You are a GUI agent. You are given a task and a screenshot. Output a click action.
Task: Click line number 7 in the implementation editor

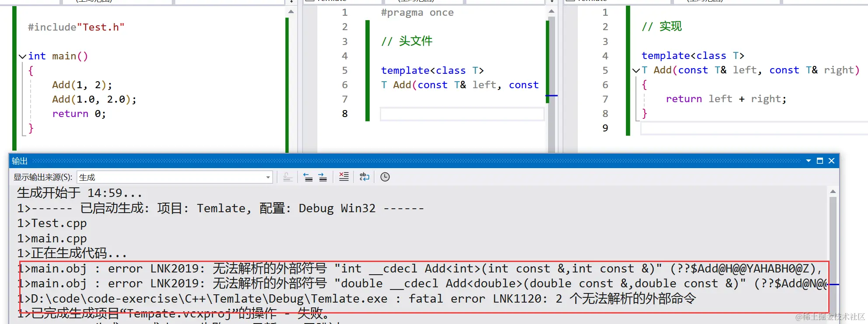[x=605, y=99]
